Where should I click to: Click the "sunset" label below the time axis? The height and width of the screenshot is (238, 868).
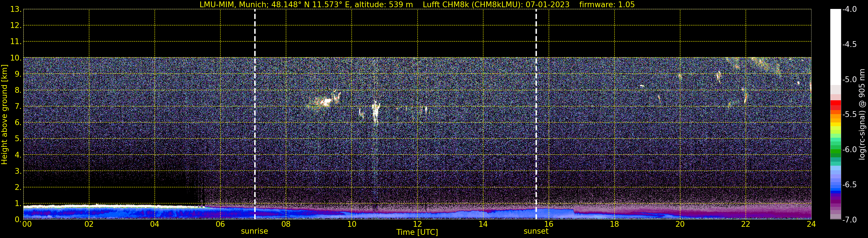[x=536, y=231]
